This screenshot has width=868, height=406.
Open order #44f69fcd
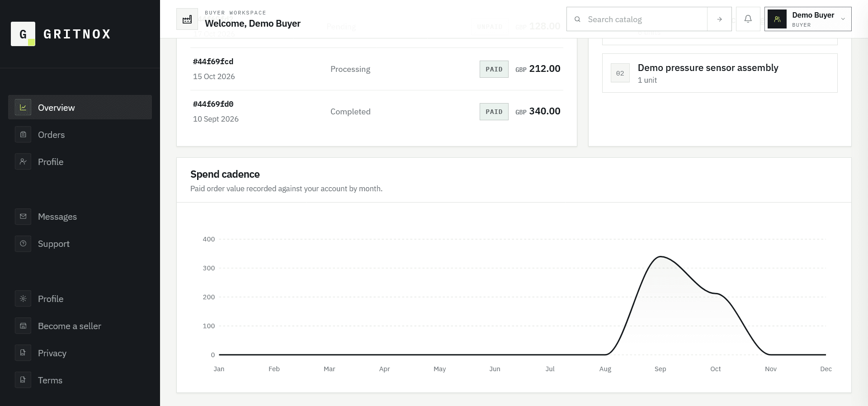click(x=213, y=61)
